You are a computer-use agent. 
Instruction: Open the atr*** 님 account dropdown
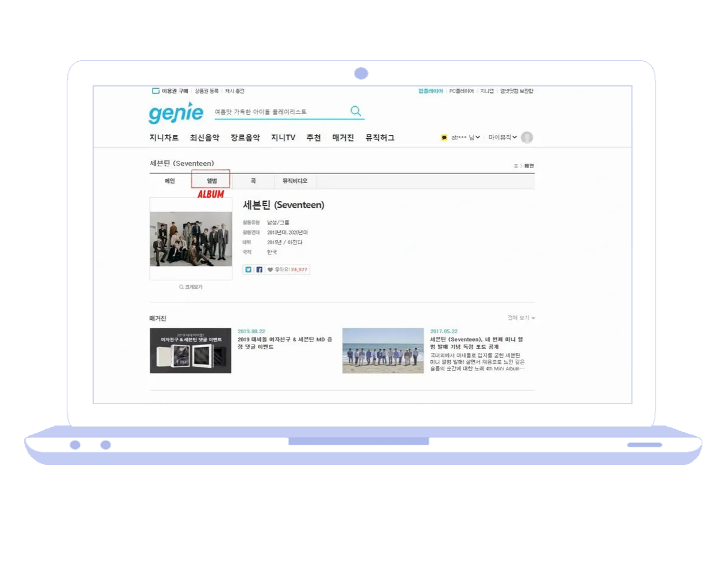[465, 137]
